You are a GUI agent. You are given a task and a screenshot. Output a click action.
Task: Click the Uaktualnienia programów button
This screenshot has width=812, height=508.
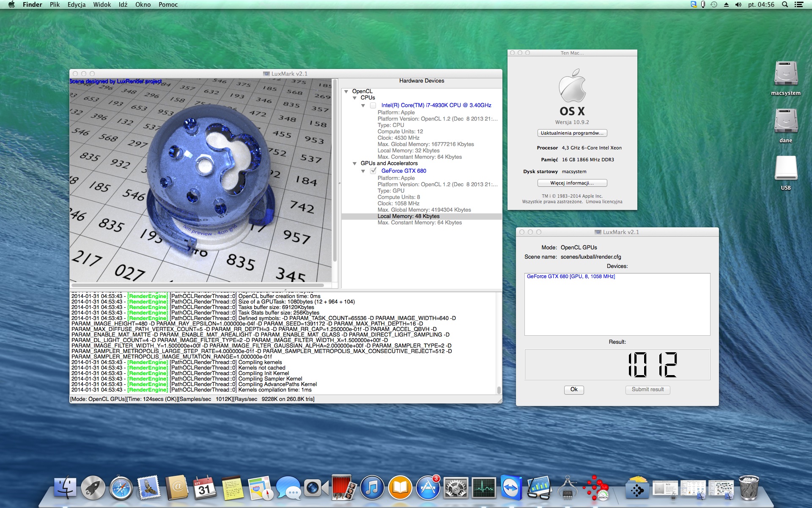click(x=572, y=133)
